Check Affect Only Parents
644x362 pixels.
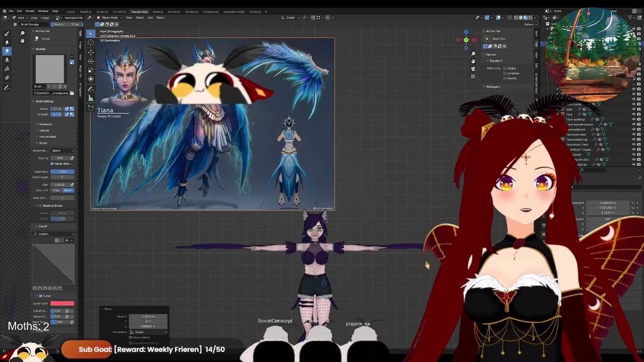click(x=505, y=78)
